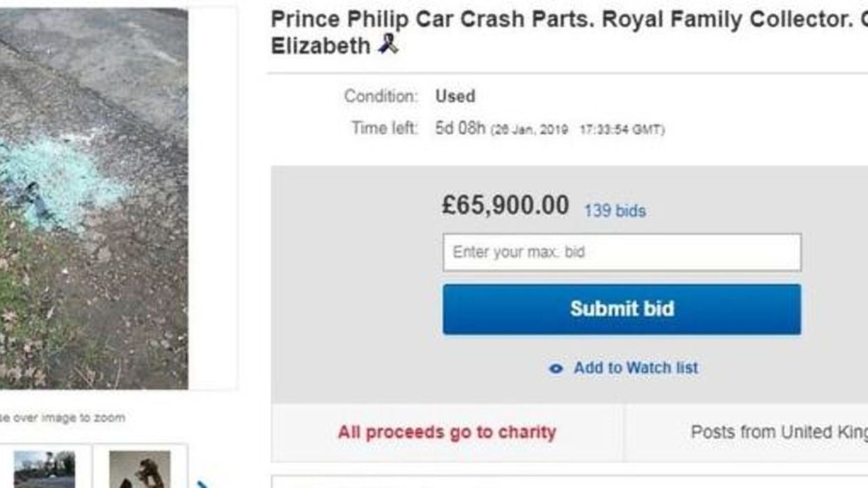Open the main broken glass product photo
Viewport: 868px width, 488px height.
pos(93,199)
